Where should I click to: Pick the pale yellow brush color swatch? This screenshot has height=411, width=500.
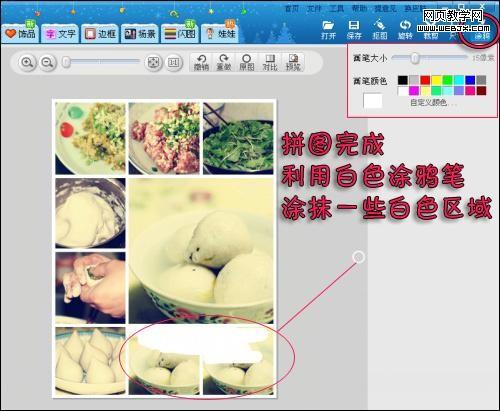coord(425,91)
